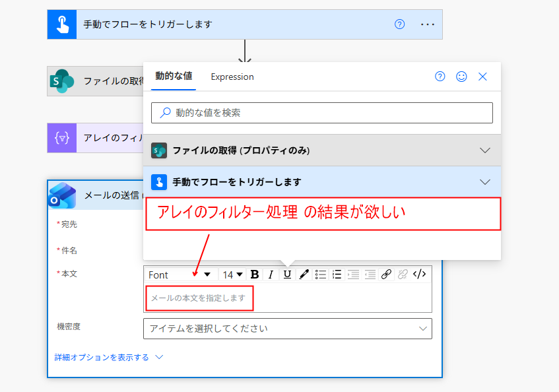
Task: Open the trigger step's more options menu
Action: click(428, 24)
